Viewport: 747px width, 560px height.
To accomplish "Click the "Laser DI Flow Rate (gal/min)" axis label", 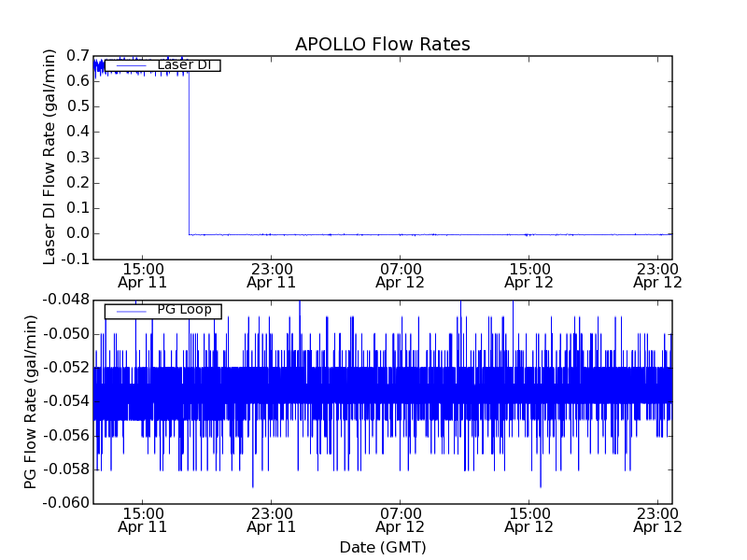I will coord(49,157).
